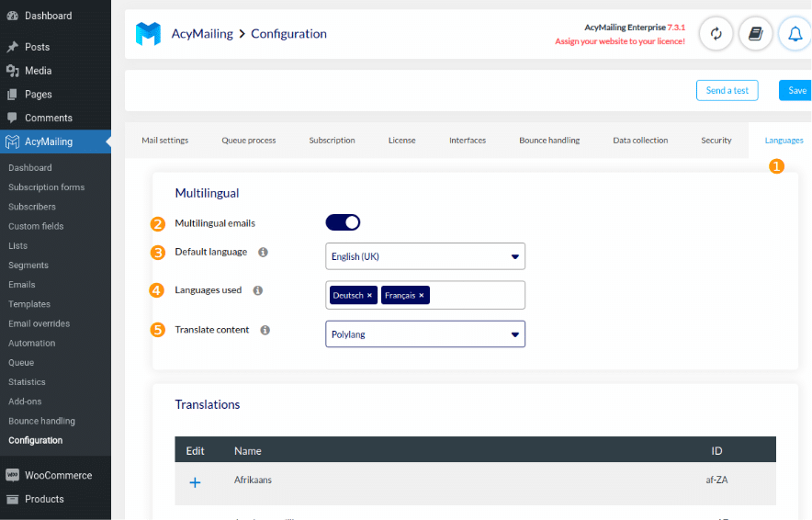Click the AcyMailing logo icon in header
The image size is (812, 520).
(148, 34)
